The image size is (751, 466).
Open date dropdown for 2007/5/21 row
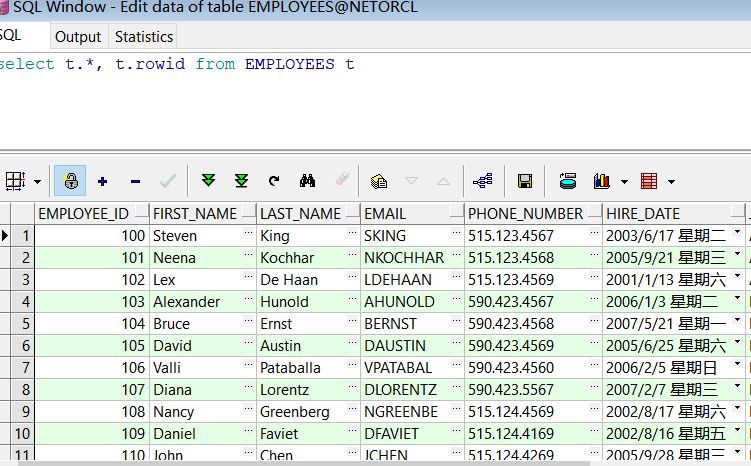pyautogui.click(x=738, y=320)
